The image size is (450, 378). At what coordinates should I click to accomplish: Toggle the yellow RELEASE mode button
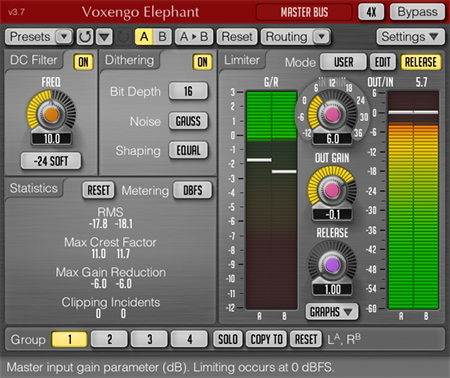coord(421,62)
